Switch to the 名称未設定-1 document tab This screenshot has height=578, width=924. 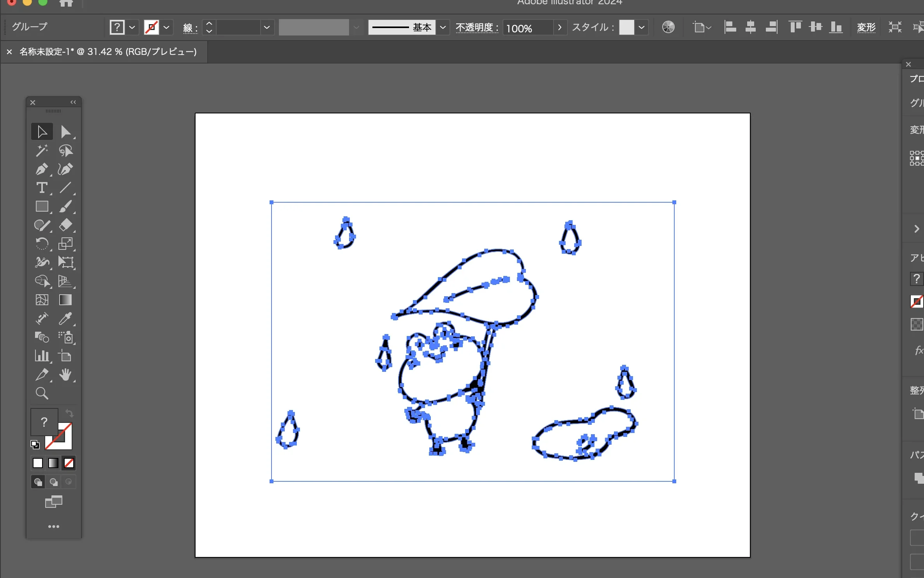point(108,52)
